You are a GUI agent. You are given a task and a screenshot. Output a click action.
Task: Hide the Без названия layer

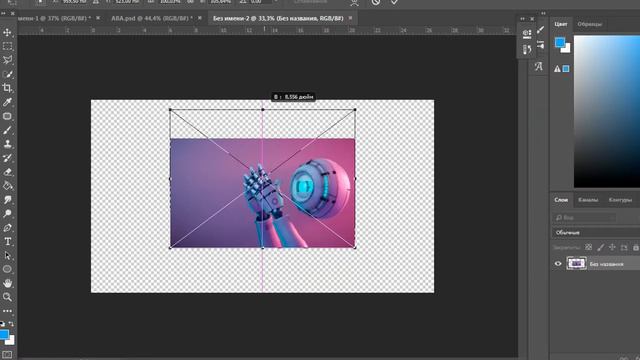click(558, 264)
